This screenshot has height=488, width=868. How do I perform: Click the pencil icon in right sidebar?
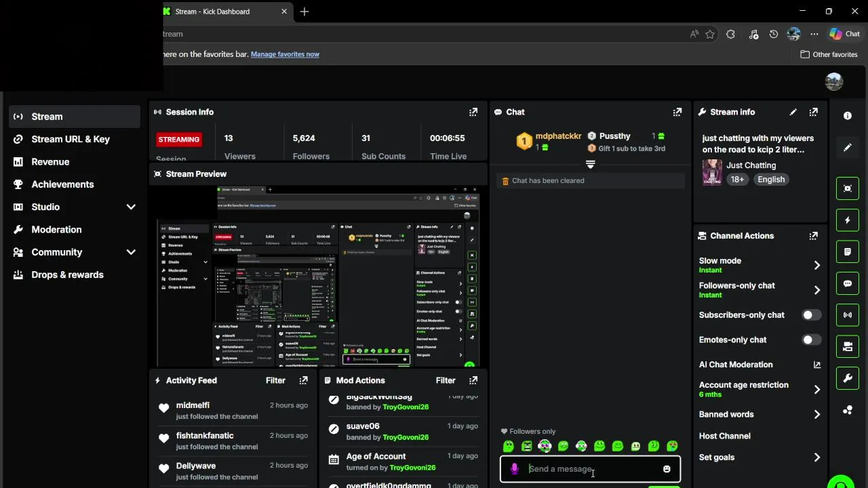pos(848,148)
